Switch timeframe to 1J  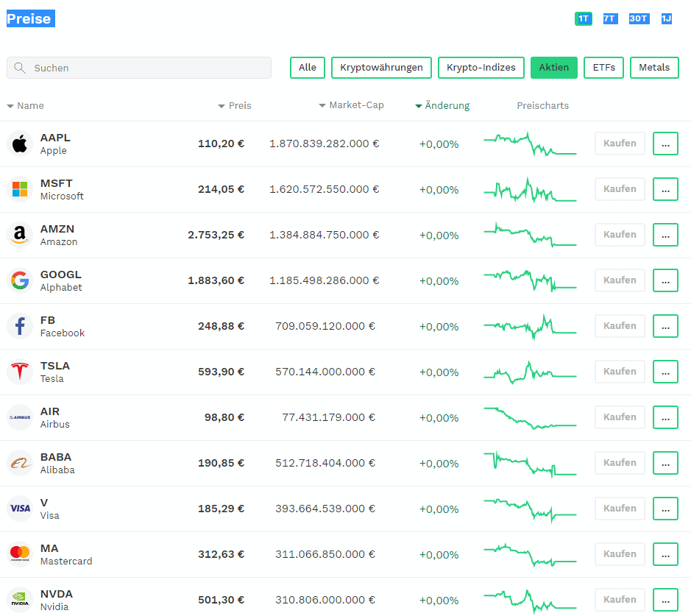pyautogui.click(x=666, y=18)
